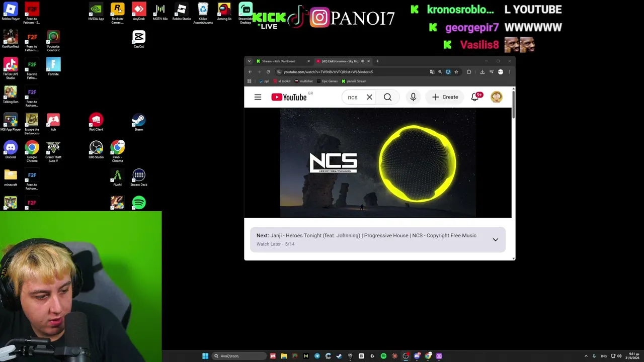This screenshot has width=644, height=362.
Task: Select the FiveM desktop icon
Action: point(117,178)
